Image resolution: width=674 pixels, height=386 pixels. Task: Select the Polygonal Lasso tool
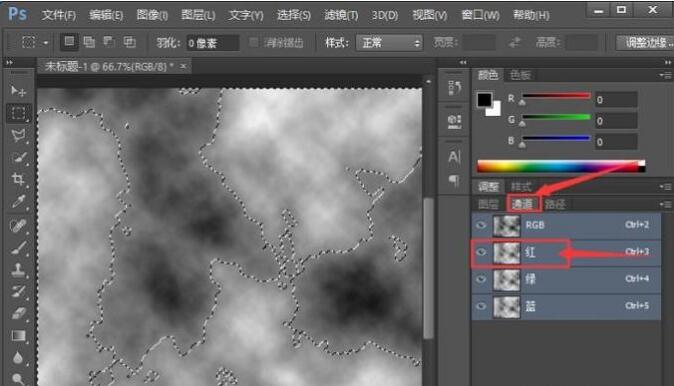(x=18, y=135)
